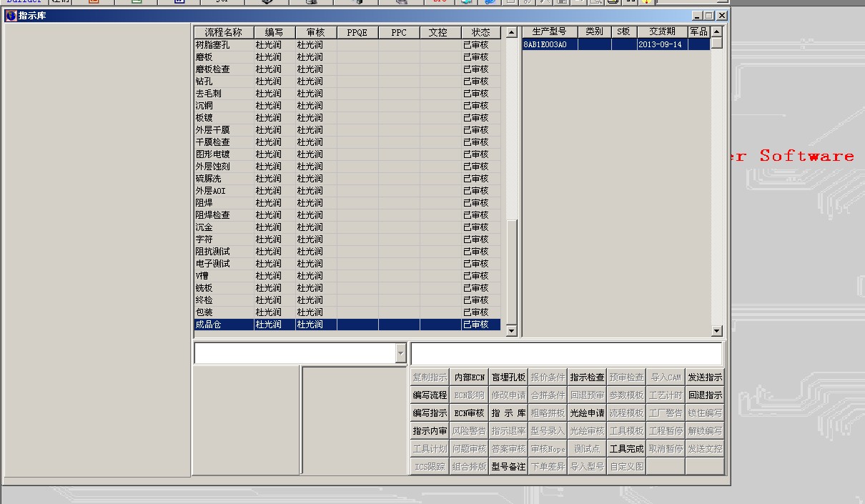Click the 类别 column header
Viewport: 865px width, 504px height.
pos(595,31)
